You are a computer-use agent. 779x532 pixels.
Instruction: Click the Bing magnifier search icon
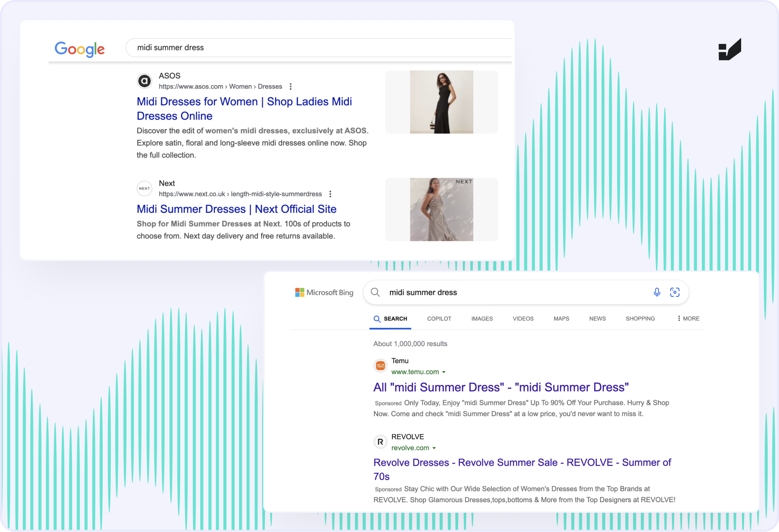click(375, 292)
